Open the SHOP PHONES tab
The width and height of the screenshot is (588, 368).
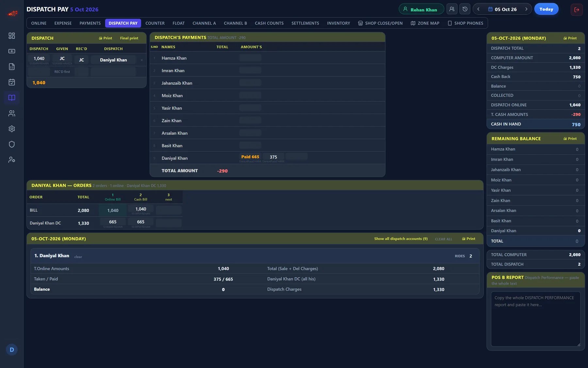click(465, 23)
